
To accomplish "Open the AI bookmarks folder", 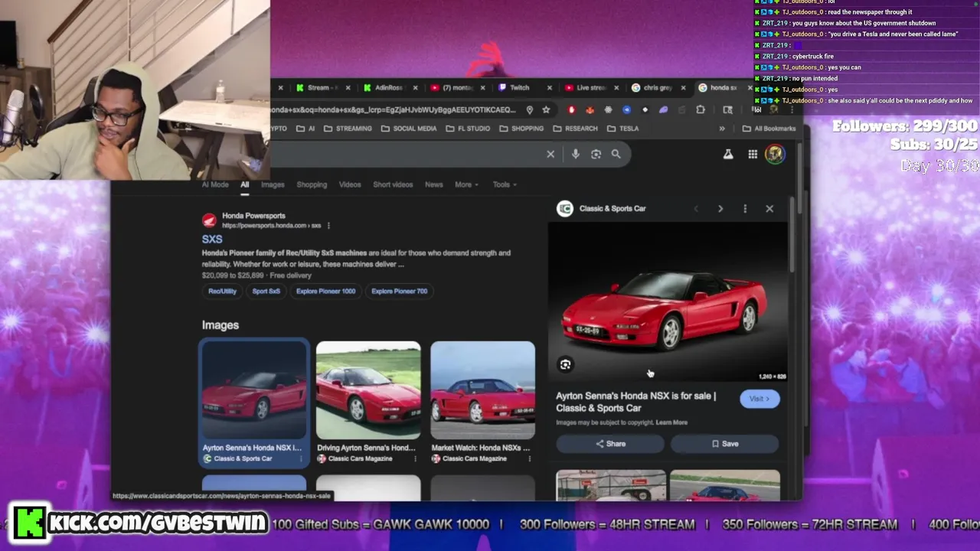I will tap(305, 129).
